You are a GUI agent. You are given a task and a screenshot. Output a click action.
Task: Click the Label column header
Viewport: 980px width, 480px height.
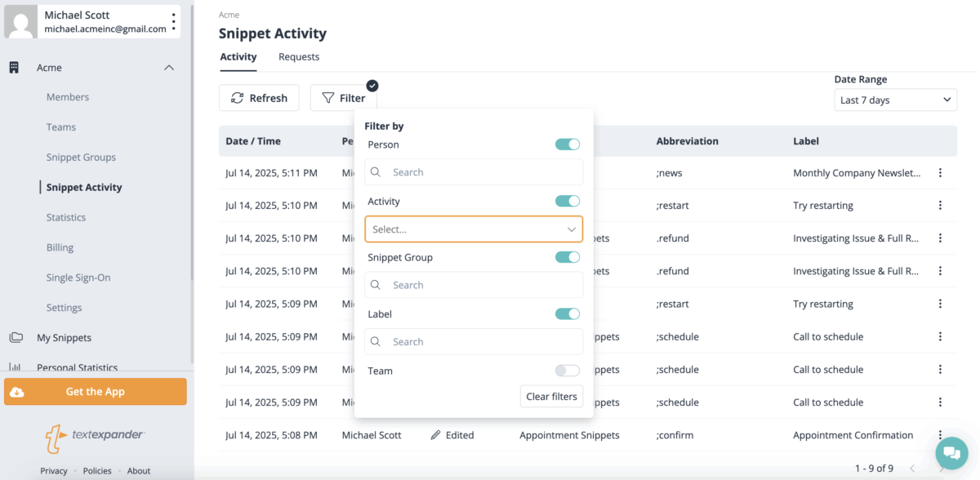click(x=806, y=141)
